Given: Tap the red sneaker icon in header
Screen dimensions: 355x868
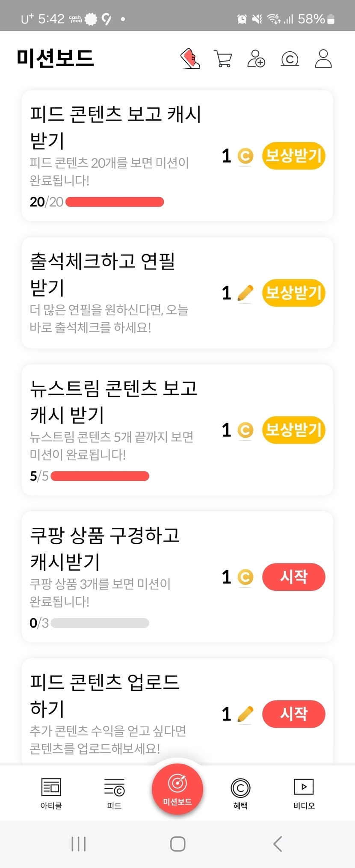Looking at the screenshot, I should [190, 59].
